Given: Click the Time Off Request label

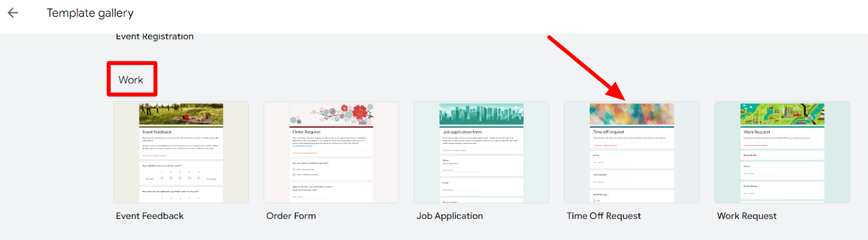Looking at the screenshot, I should [x=604, y=216].
